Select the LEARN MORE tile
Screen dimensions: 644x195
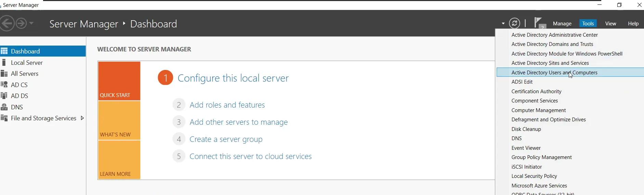119,160
